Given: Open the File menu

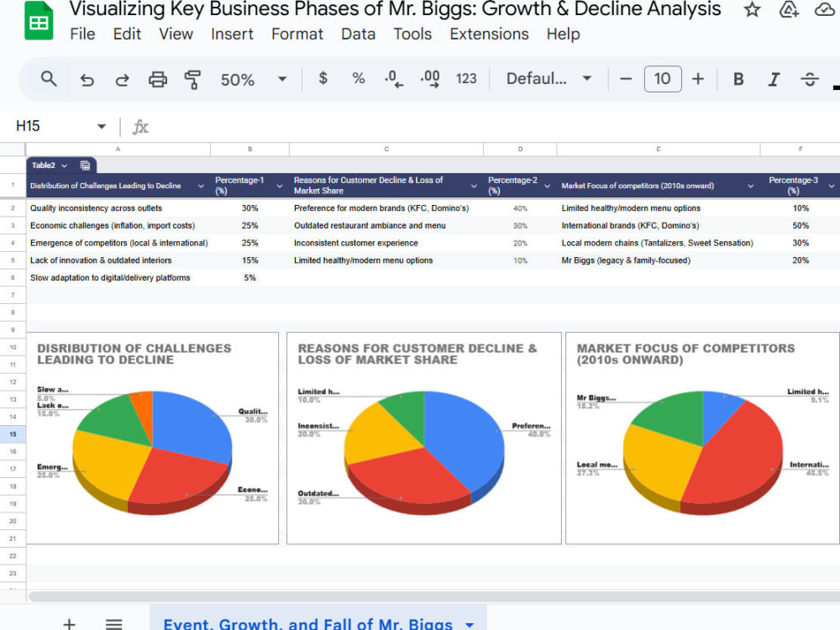Looking at the screenshot, I should 82,34.
